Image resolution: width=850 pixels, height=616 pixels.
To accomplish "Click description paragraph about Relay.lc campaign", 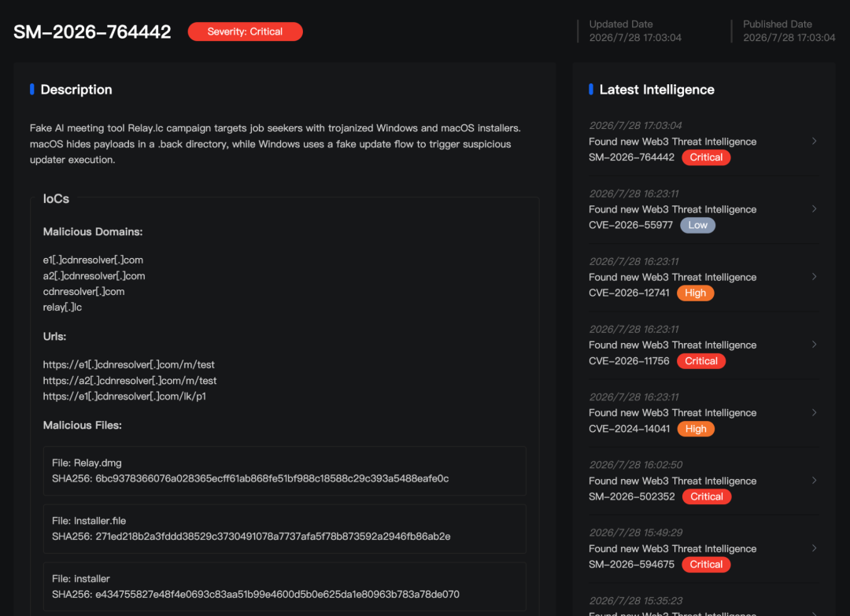I will 275,144.
